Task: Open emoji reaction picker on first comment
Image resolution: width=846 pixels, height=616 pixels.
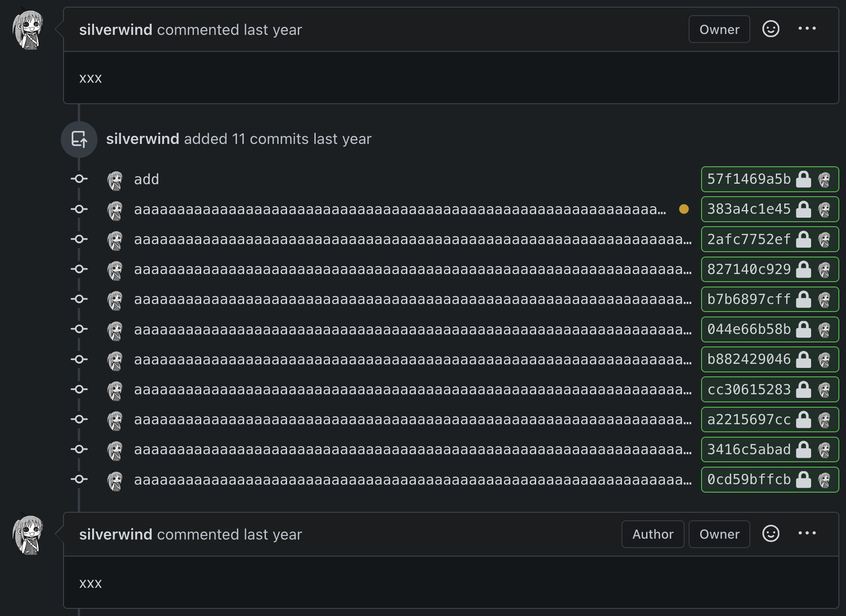Action: [770, 29]
